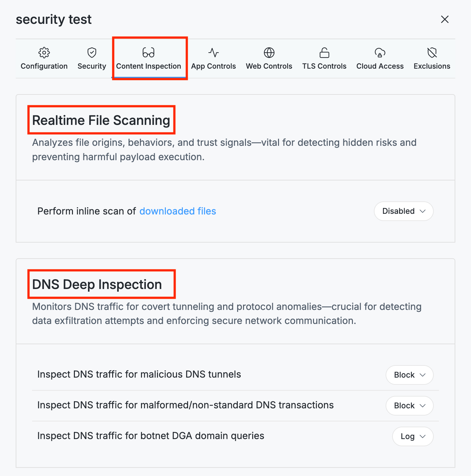This screenshot has height=476, width=471.
Task: Switch to the Web Controls tab label
Action: (269, 66)
